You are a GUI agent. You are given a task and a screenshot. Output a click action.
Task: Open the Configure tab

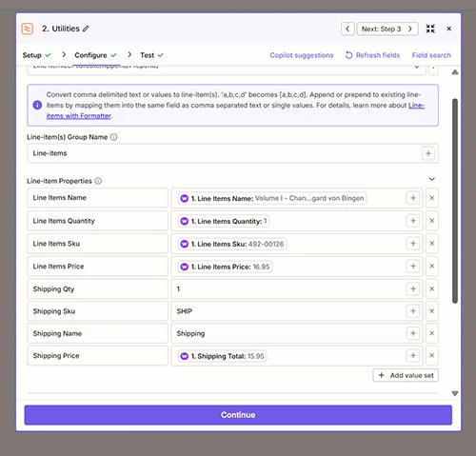pyautogui.click(x=95, y=55)
